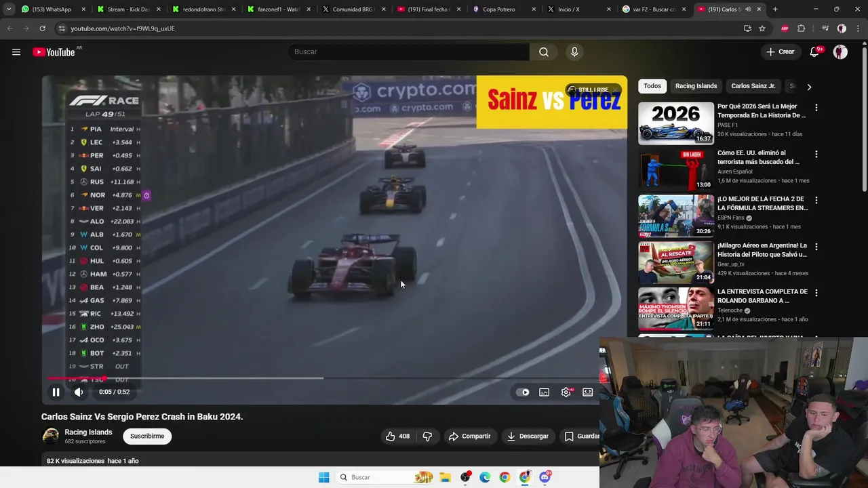
Task: Open the Crear upload menu
Action: coord(780,52)
